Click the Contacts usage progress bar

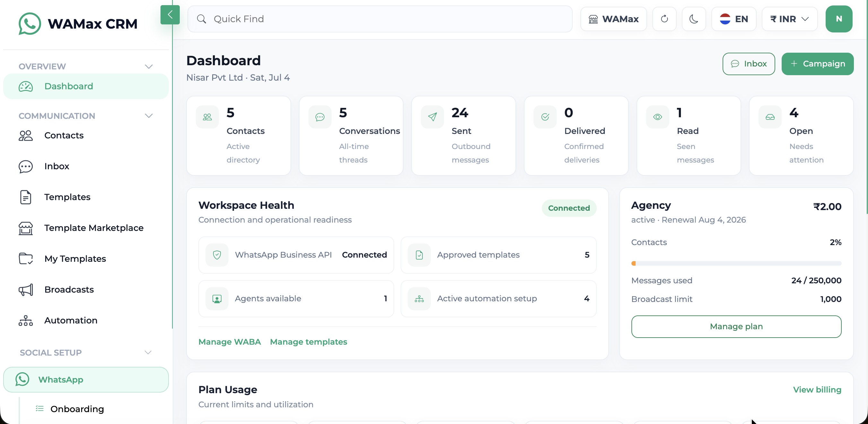[x=736, y=263]
